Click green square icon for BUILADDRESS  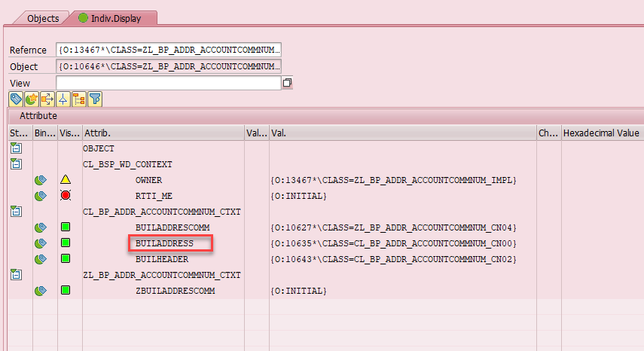coord(66,243)
